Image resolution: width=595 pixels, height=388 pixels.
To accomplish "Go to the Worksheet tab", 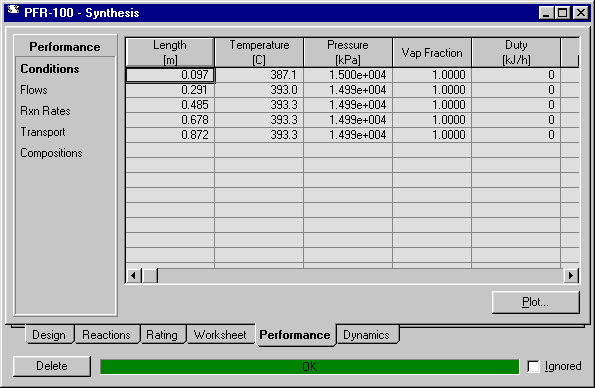I will [220, 335].
